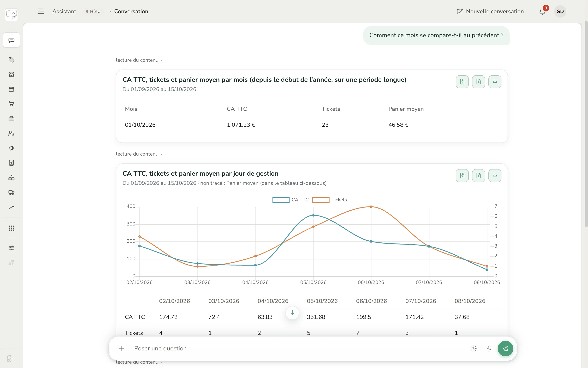The width and height of the screenshot is (588, 368).
Task: Open the trend line analytics icon
Action: pyautogui.click(x=11, y=207)
